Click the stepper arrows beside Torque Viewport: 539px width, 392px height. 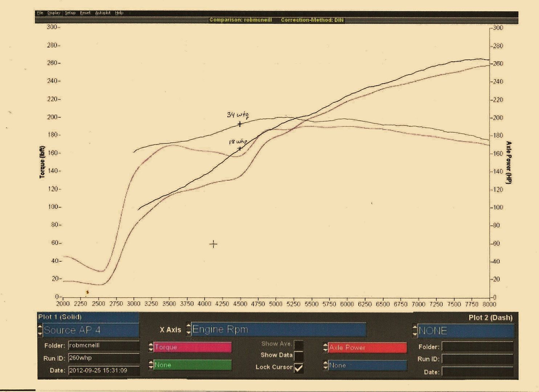[151, 347]
